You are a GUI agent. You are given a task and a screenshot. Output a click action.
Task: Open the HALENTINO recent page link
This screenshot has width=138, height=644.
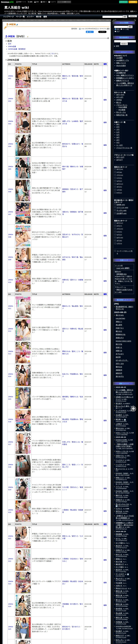coord(120,318)
